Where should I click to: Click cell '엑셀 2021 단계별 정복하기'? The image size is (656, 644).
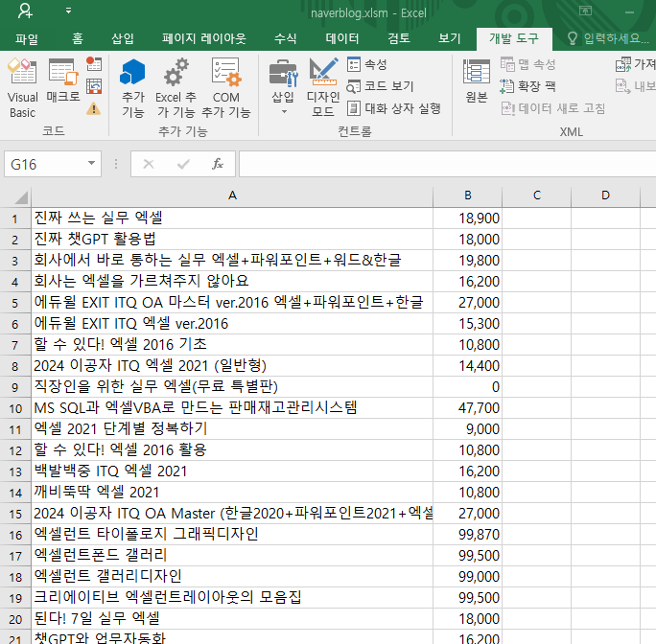pos(232,429)
